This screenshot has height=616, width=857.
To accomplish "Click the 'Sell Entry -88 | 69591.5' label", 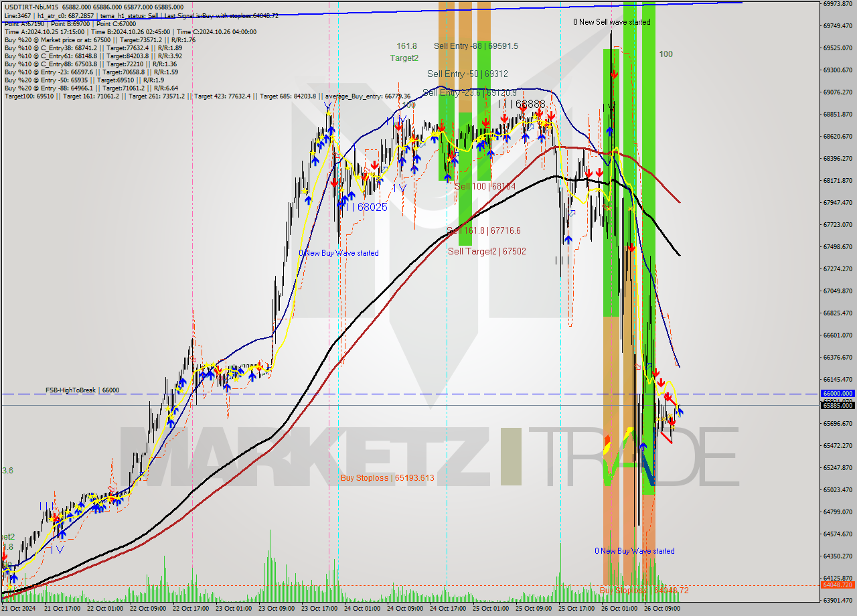I will pyautogui.click(x=476, y=46).
